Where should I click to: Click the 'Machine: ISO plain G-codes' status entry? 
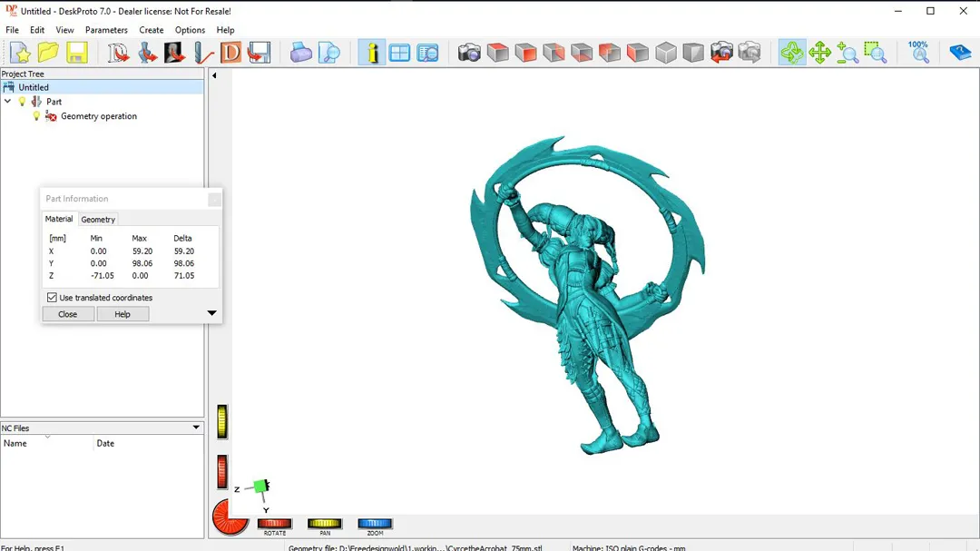click(x=629, y=548)
